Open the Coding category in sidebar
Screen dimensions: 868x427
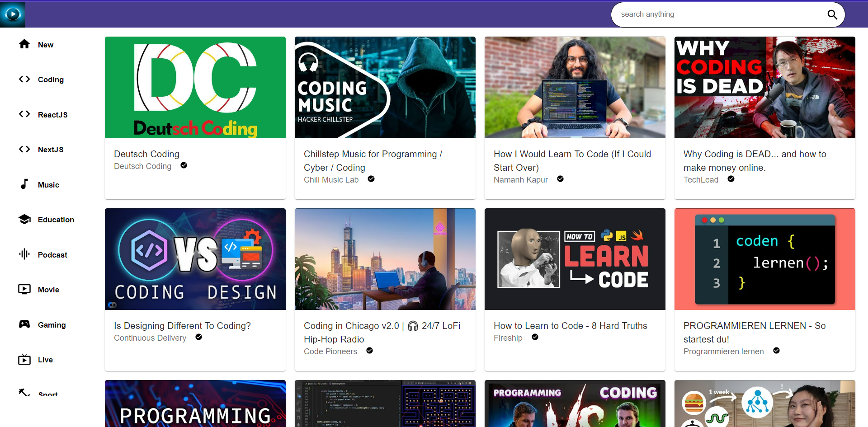pos(51,80)
